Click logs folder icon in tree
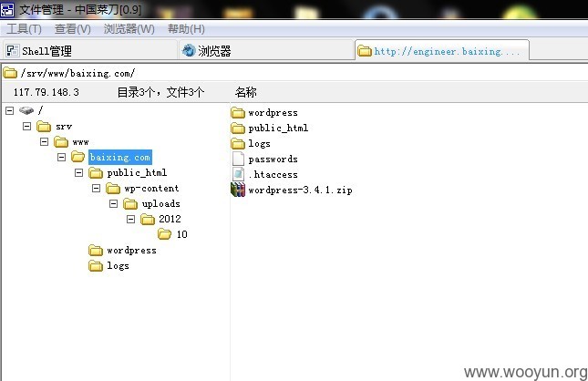 pos(96,266)
